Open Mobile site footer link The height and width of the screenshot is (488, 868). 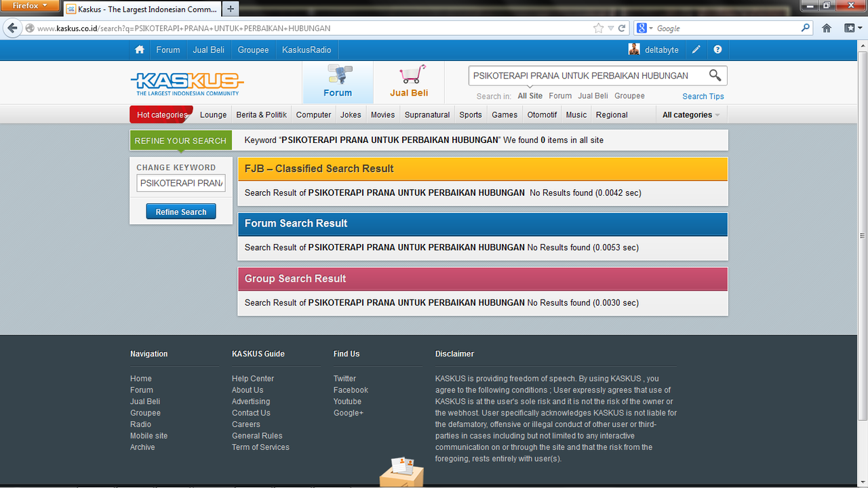click(x=149, y=436)
